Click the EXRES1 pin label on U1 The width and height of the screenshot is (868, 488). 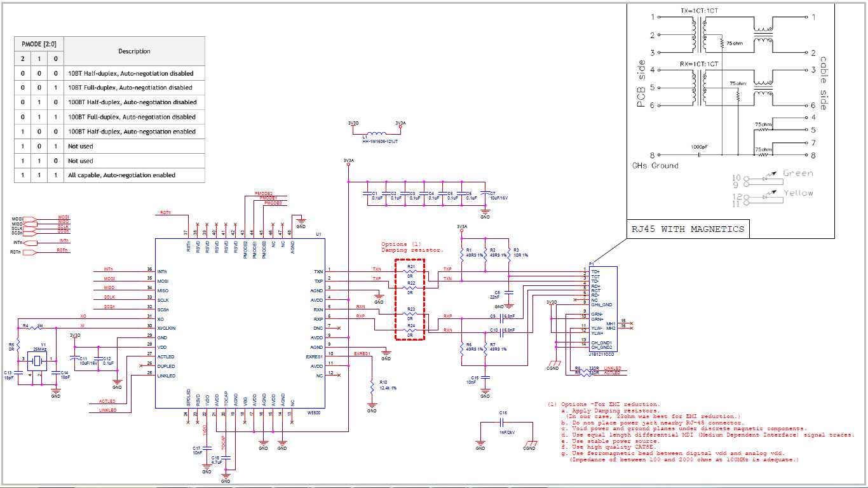click(x=315, y=357)
